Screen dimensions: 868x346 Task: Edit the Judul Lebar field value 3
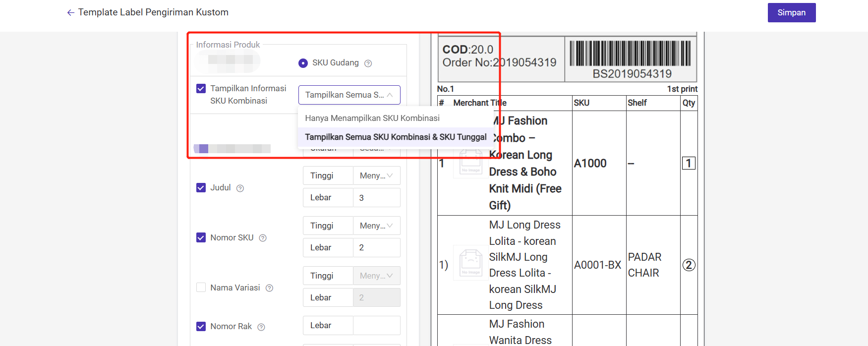coord(376,198)
